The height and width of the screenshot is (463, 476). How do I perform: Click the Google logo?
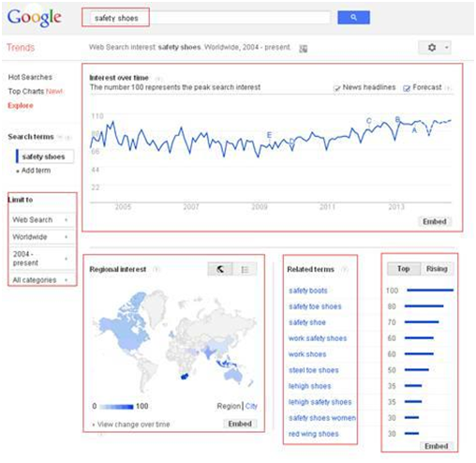pos(35,18)
